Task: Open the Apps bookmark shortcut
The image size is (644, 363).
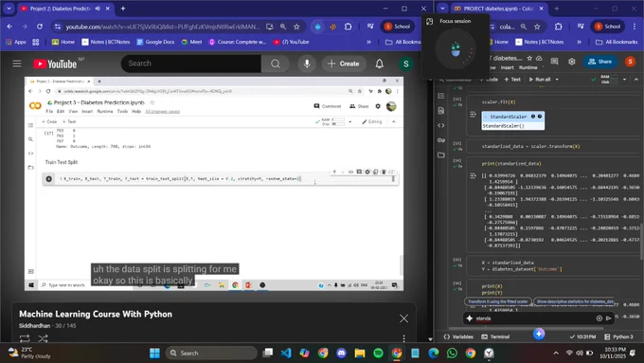Action: tap(16, 42)
